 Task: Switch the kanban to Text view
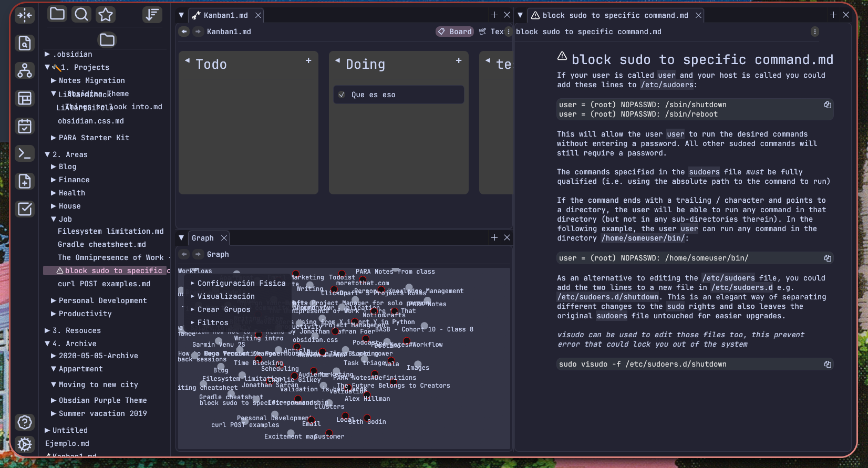click(x=491, y=32)
